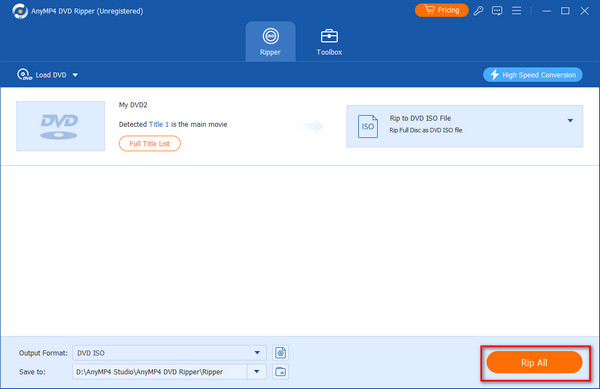This screenshot has height=389, width=600.
Task: Switch to the Ripper tab
Action: pyautogui.click(x=270, y=42)
